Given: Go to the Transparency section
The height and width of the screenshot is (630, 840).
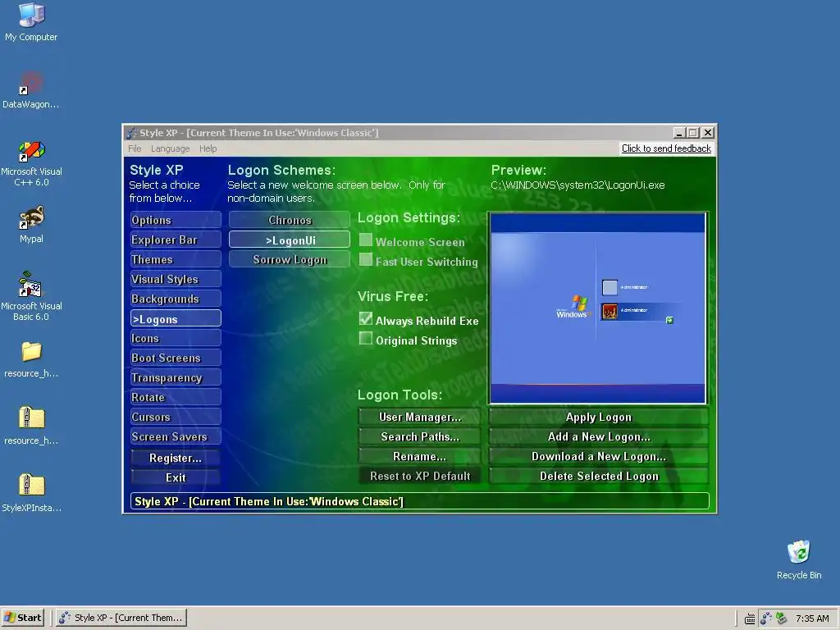Looking at the screenshot, I should [176, 377].
